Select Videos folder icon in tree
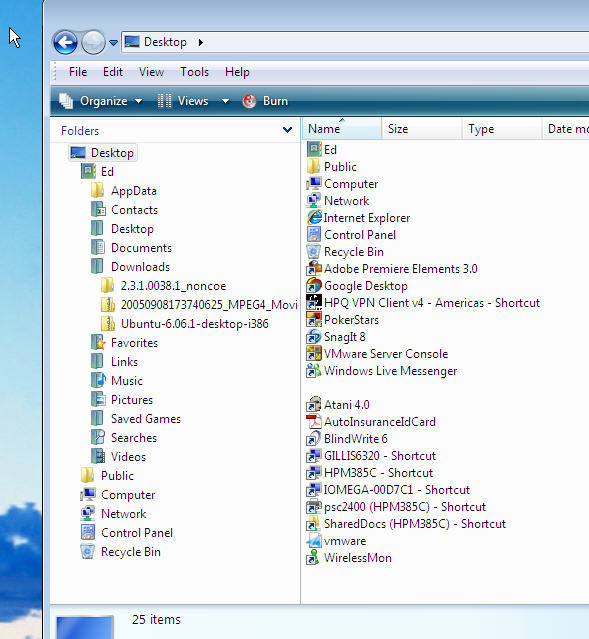The image size is (589, 639). [x=98, y=456]
